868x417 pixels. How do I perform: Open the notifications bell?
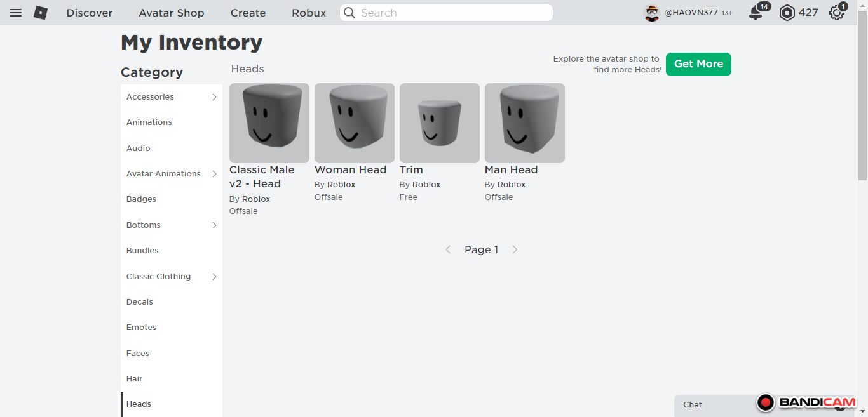coord(756,13)
